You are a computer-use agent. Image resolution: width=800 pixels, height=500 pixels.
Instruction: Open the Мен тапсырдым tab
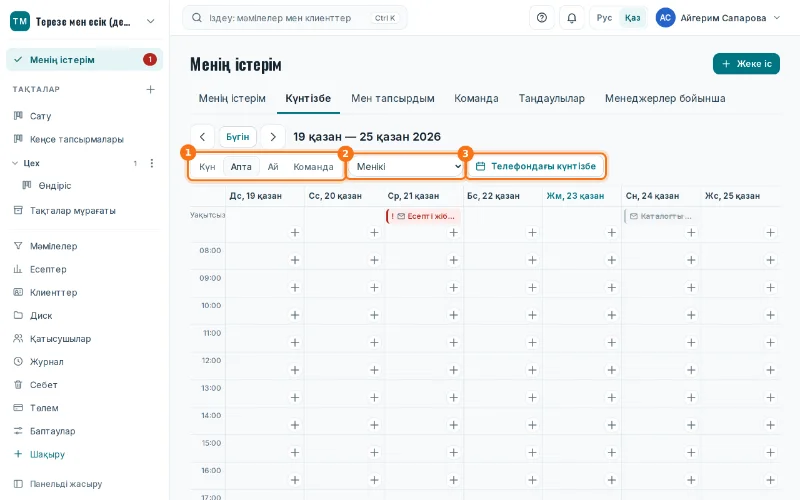click(393, 98)
